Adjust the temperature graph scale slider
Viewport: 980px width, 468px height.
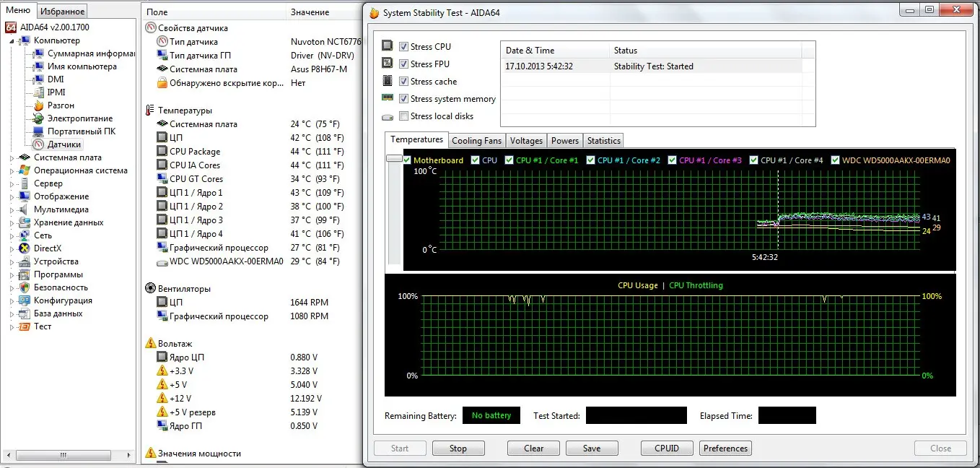(394, 157)
